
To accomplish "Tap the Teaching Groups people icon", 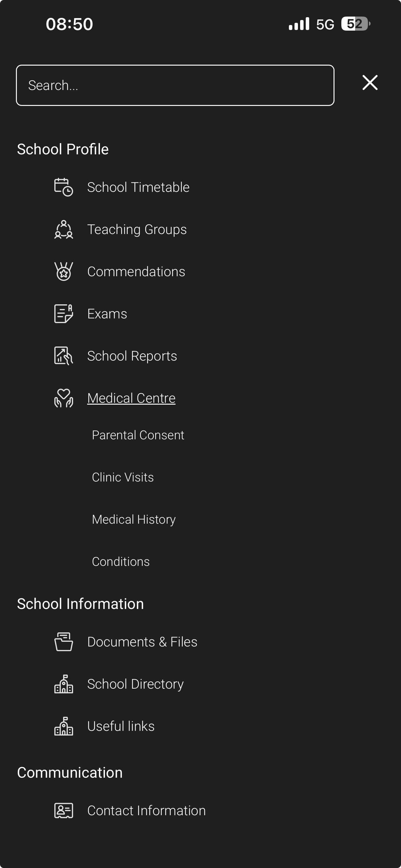I will coord(63,229).
